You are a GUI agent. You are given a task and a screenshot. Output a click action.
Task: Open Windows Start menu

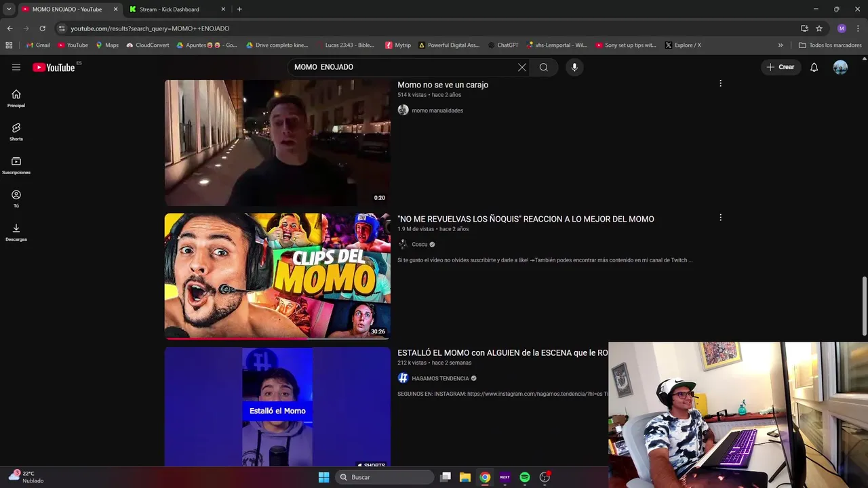(323, 477)
